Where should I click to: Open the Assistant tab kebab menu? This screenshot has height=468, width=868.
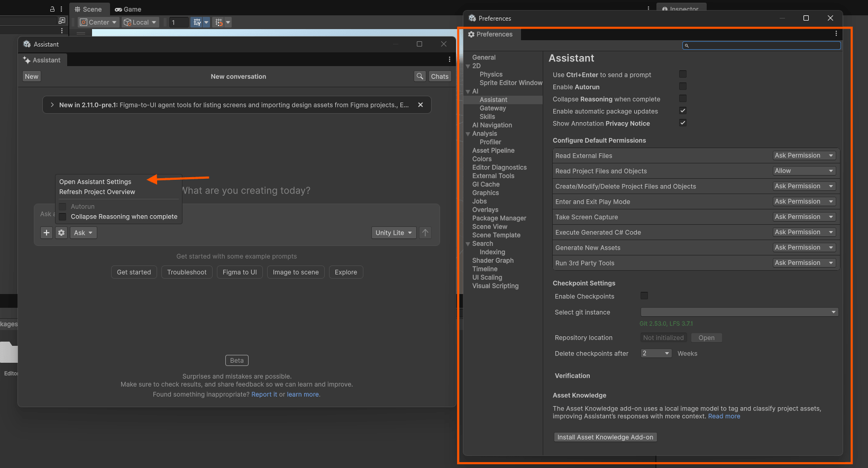point(450,60)
